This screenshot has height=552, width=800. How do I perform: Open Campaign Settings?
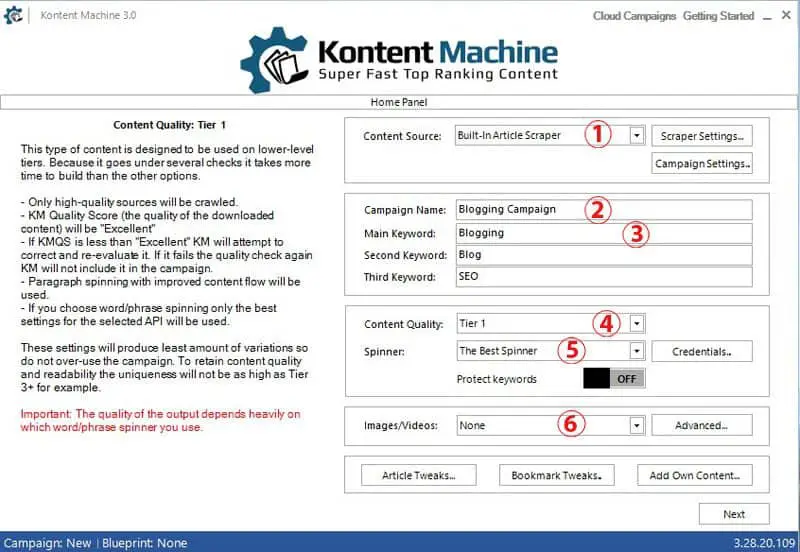pyautogui.click(x=701, y=163)
